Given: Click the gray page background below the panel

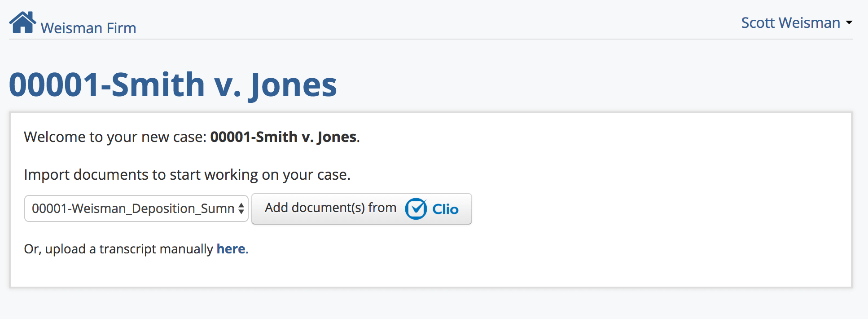Looking at the screenshot, I should pos(431,305).
